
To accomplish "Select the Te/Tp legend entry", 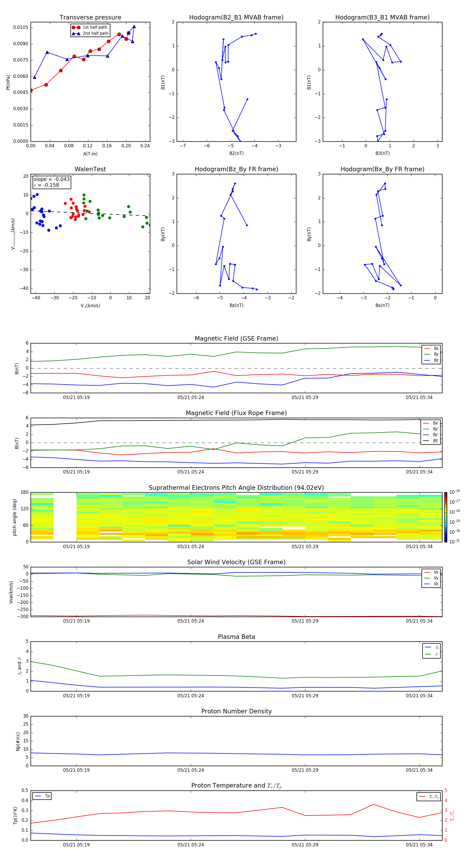I will pyautogui.click(x=429, y=797).
